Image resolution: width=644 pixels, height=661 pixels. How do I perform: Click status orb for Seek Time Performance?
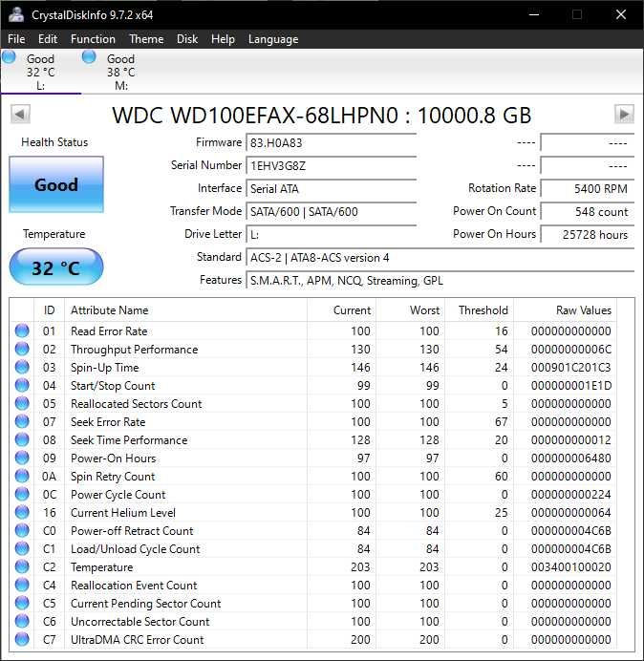(x=22, y=439)
